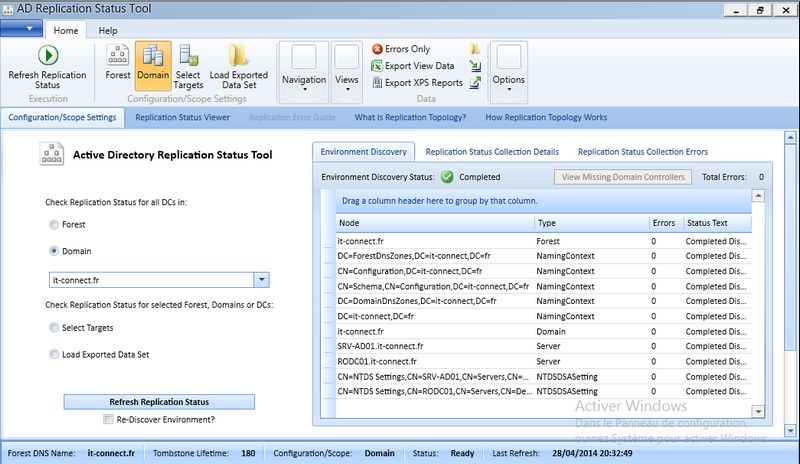
Task: Click the Load Exported Data Set folder icon
Action: [x=238, y=56]
